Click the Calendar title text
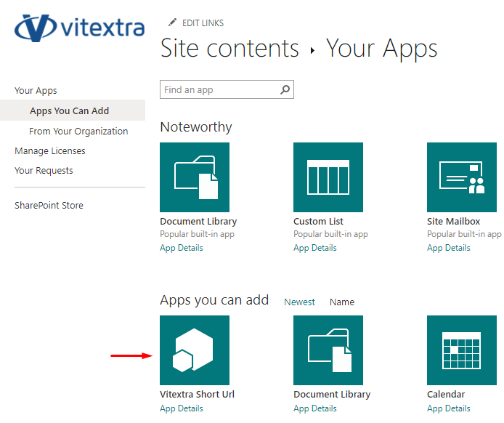Image resolution: width=504 pixels, height=423 pixels. (446, 395)
